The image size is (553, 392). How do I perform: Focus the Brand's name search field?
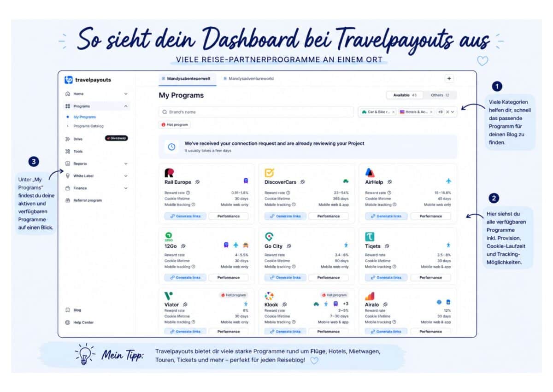[x=256, y=112]
